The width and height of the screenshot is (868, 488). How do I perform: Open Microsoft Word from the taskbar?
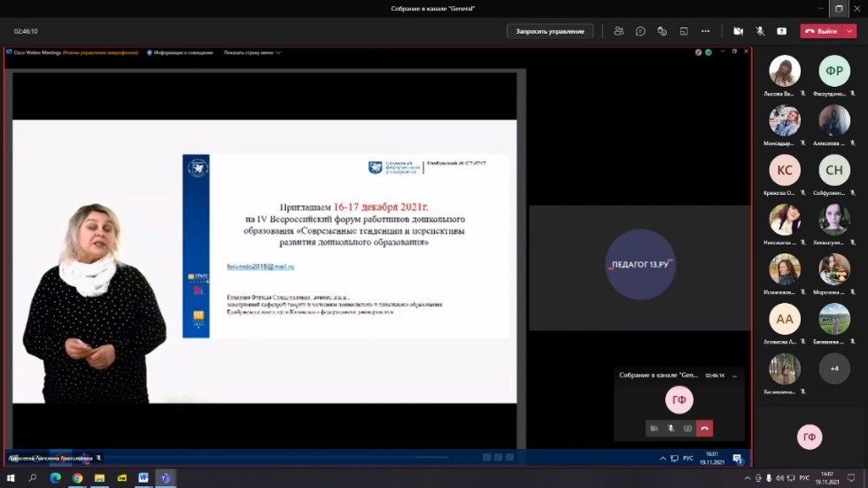(143, 478)
